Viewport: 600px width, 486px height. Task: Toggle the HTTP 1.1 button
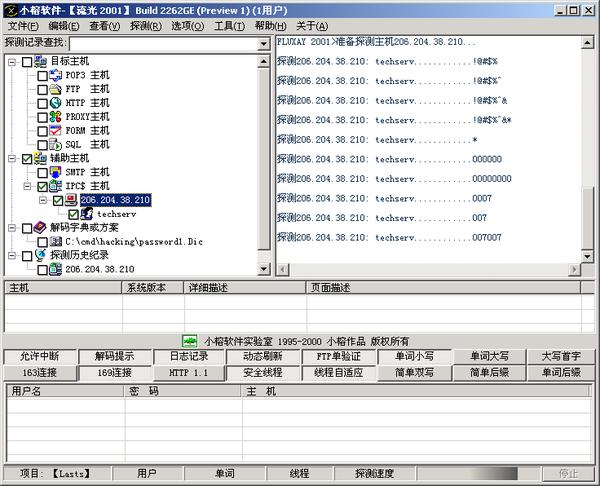(x=189, y=373)
